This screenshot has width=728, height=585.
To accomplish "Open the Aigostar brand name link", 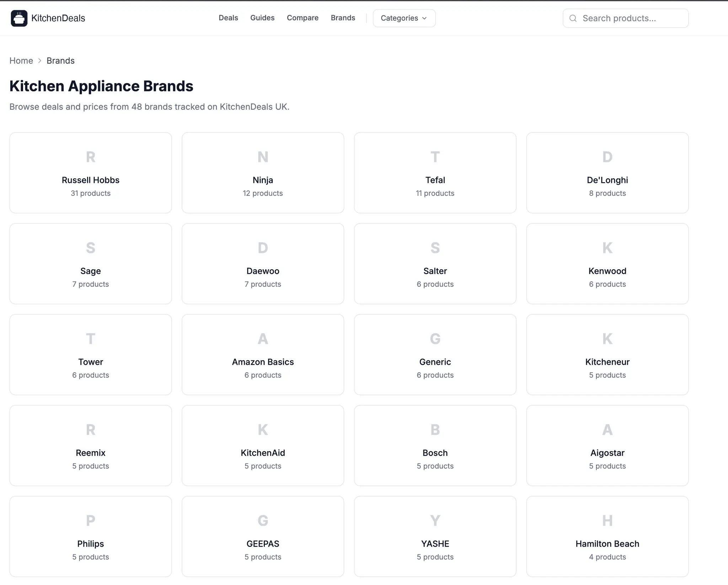I will pos(607,453).
